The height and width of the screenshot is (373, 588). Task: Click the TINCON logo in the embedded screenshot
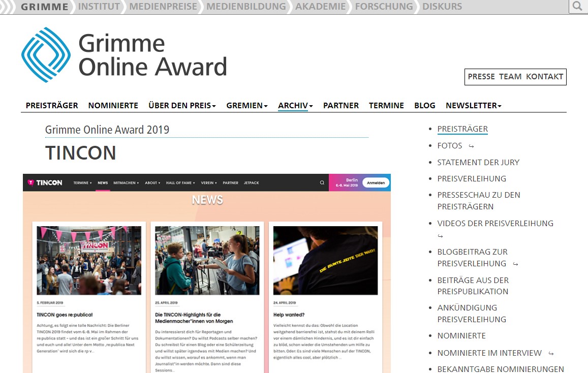[x=45, y=182]
